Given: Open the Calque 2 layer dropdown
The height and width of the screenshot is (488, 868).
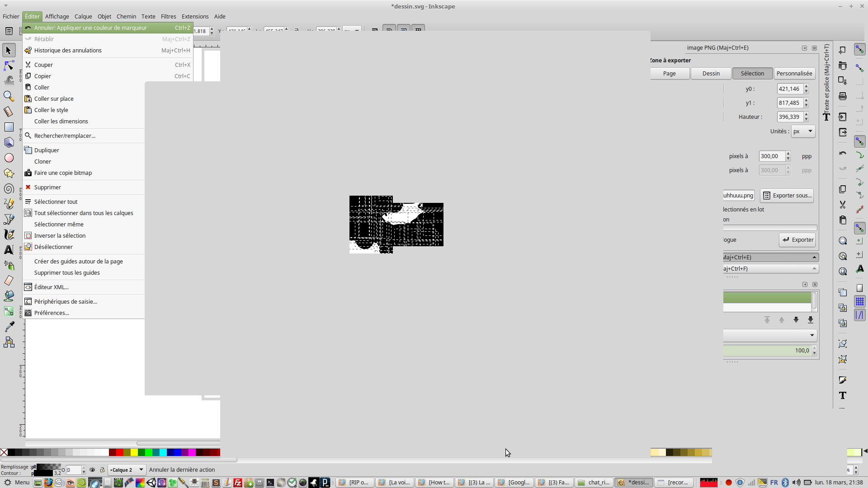Looking at the screenshot, I should (x=127, y=470).
